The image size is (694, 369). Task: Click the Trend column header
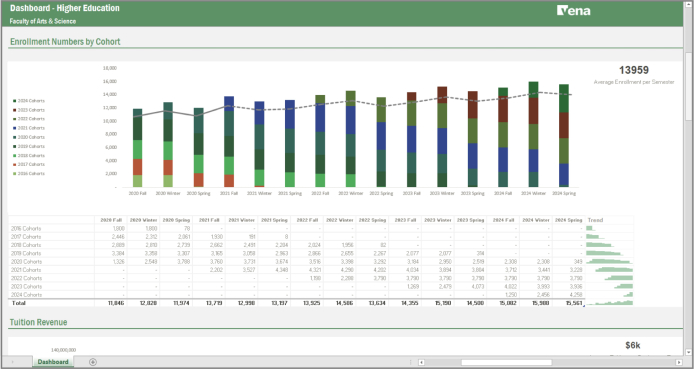[595, 220]
